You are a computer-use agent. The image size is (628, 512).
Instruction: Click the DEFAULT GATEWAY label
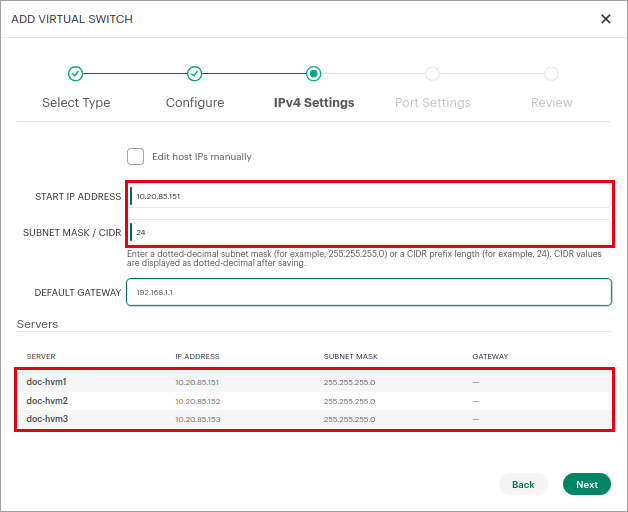[78, 293]
